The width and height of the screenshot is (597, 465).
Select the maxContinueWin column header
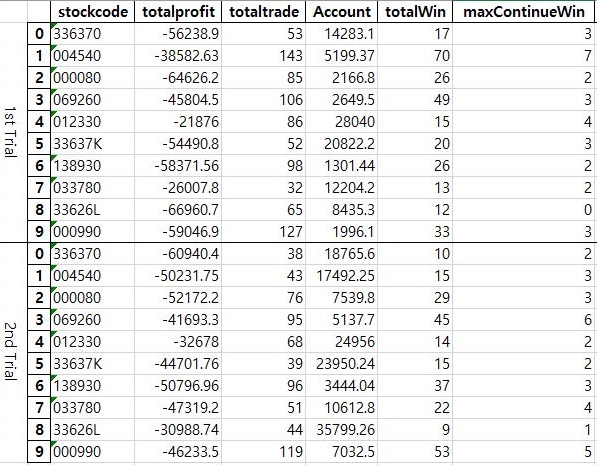click(x=524, y=12)
